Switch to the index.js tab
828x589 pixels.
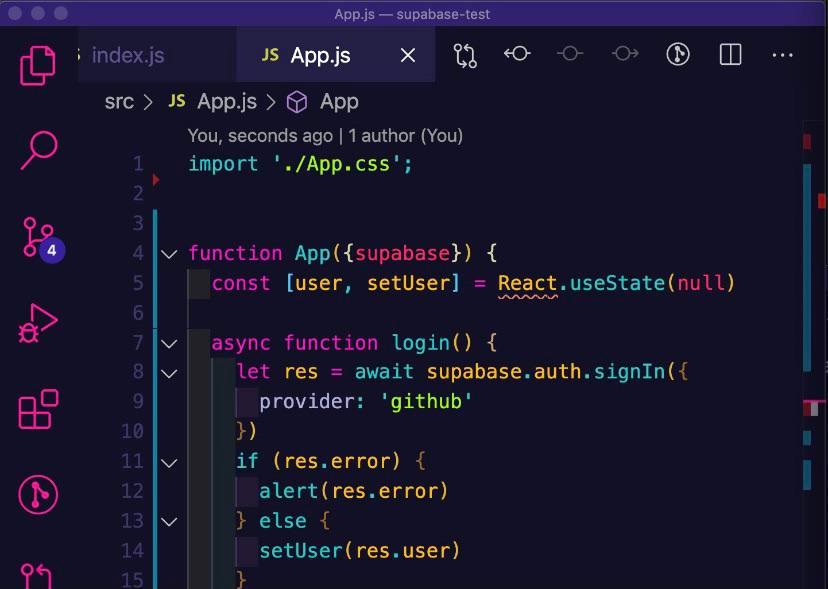[x=127, y=55]
